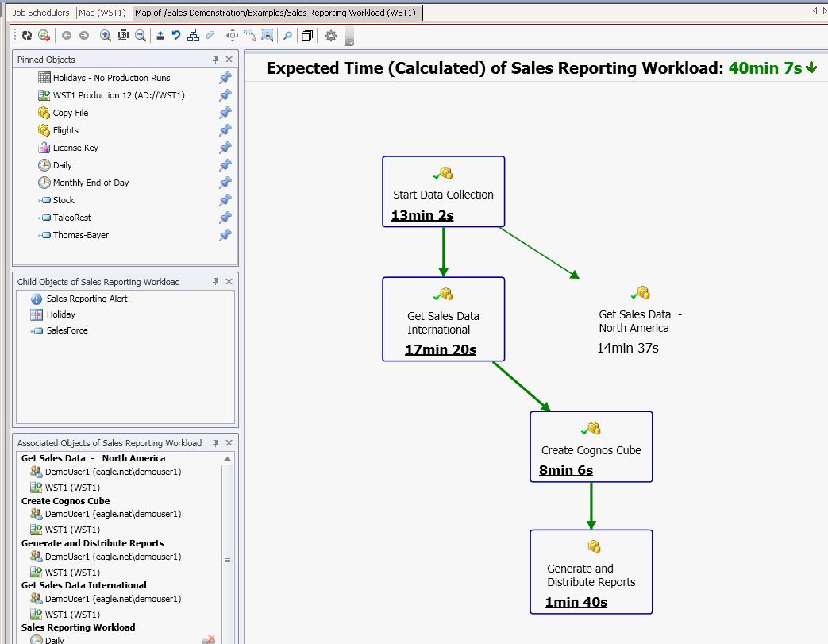Close the Child Objects panel
Viewport: 828px width, 644px height.
coord(229,282)
